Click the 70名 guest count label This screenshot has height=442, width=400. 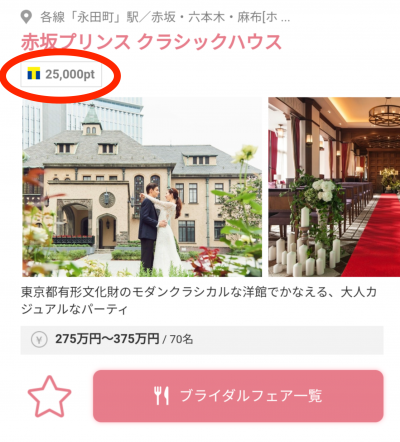pos(181,340)
